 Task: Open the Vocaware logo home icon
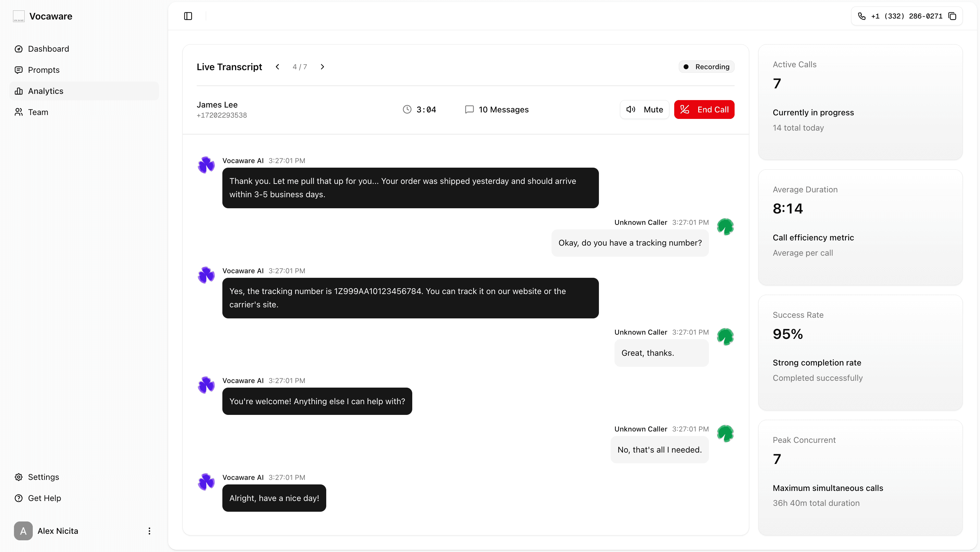click(x=18, y=16)
